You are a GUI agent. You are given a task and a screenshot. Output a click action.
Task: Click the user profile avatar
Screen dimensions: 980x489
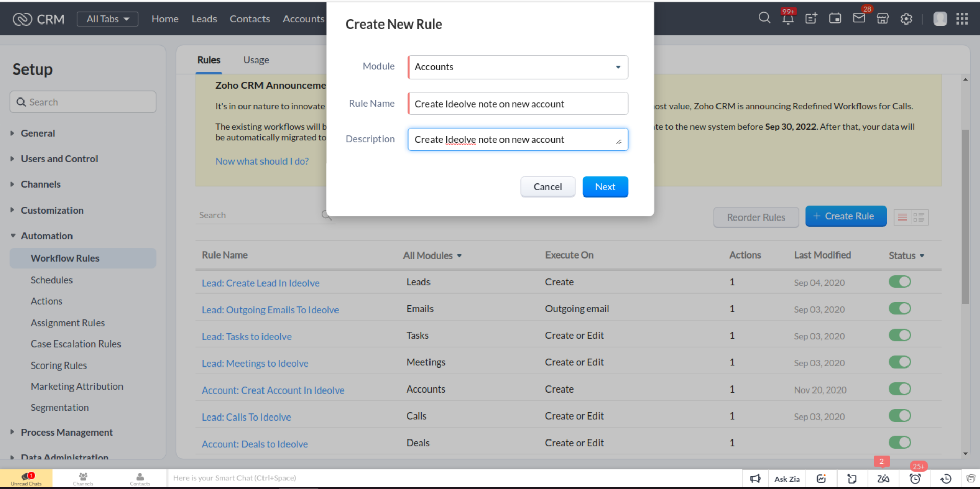940,19
